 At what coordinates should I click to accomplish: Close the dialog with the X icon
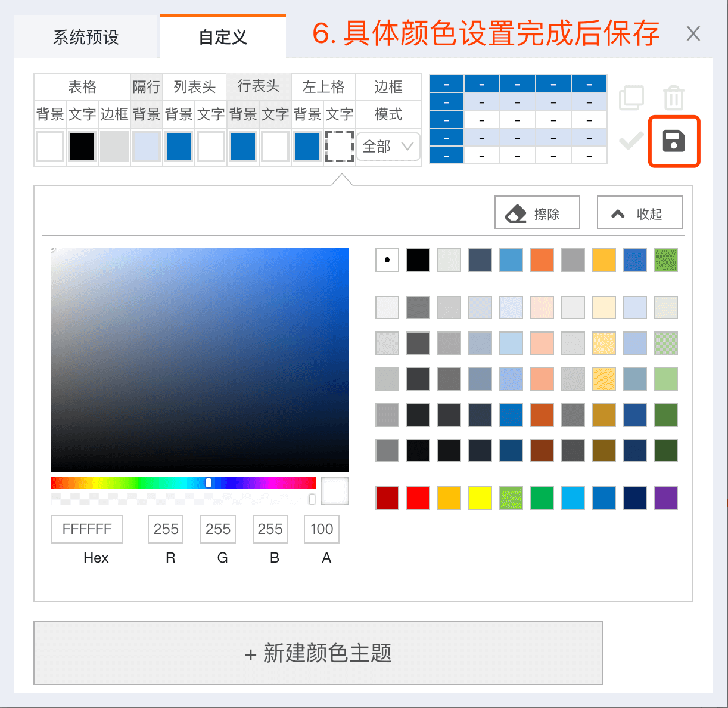(x=693, y=33)
